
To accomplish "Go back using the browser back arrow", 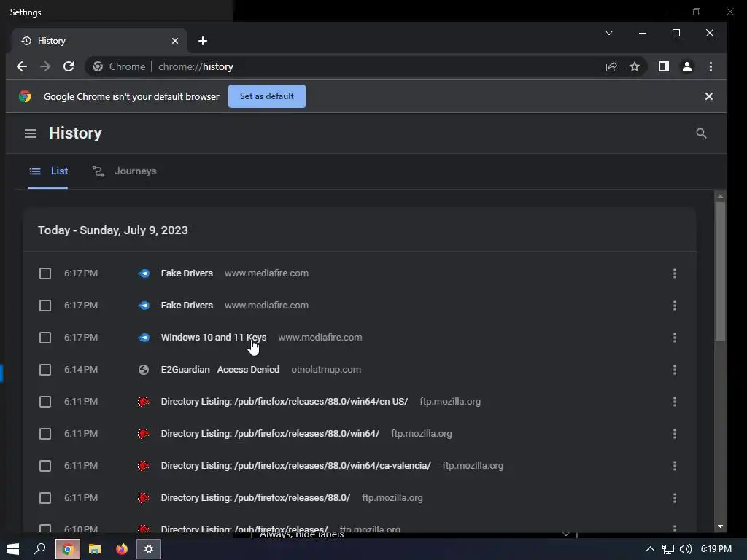I will click(x=22, y=66).
